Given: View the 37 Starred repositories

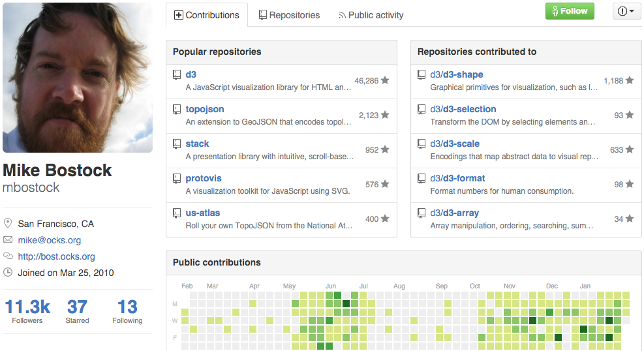Looking at the screenshot, I should 77,311.
